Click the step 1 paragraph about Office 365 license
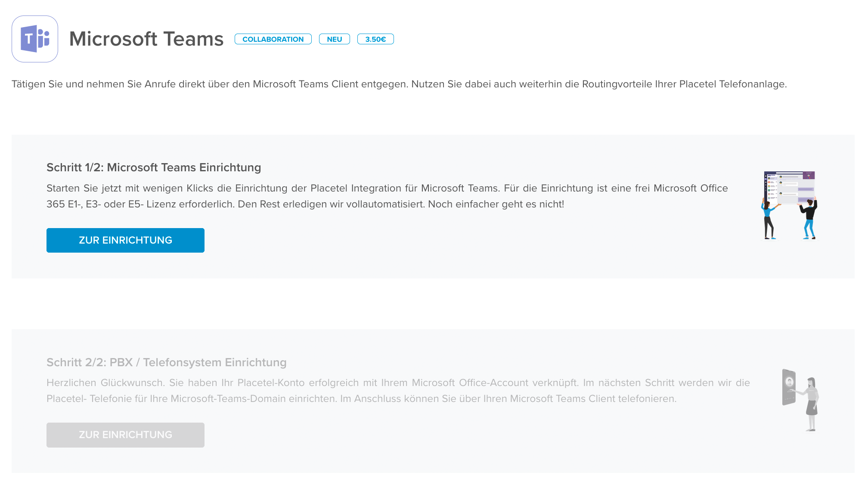This screenshot has width=868, height=482. (387, 196)
